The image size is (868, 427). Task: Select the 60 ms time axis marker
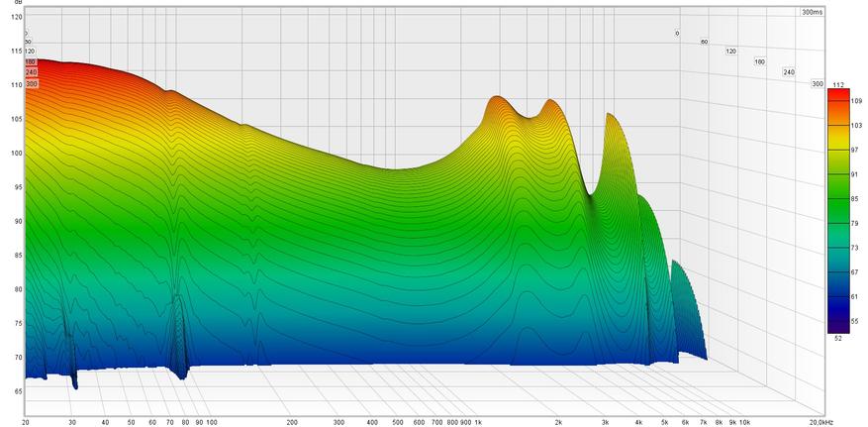(x=704, y=42)
